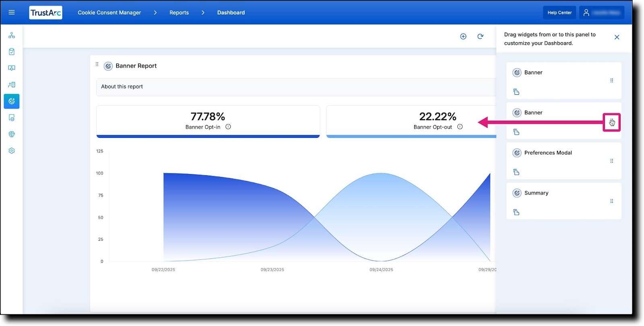644x326 pixels.
Task: Close the widget customization panel
Action: coord(617,37)
